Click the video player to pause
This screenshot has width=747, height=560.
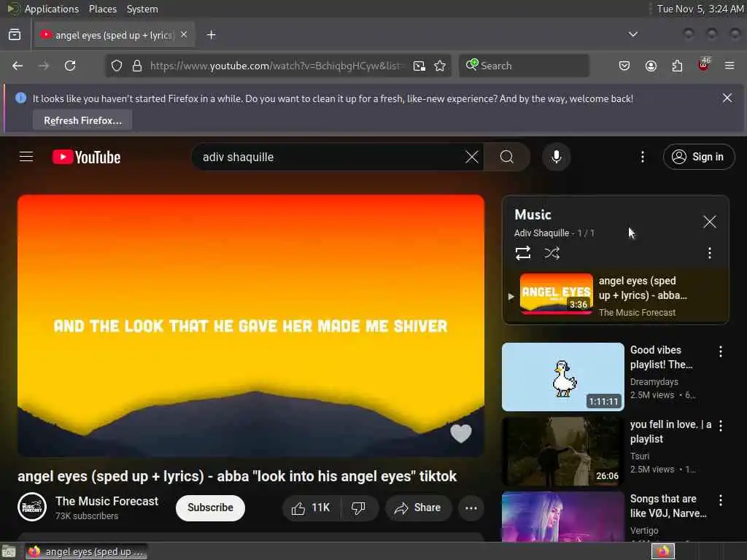[251, 326]
